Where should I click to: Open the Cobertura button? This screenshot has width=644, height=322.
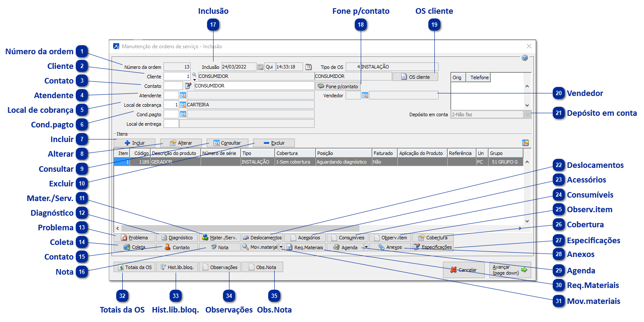point(433,238)
